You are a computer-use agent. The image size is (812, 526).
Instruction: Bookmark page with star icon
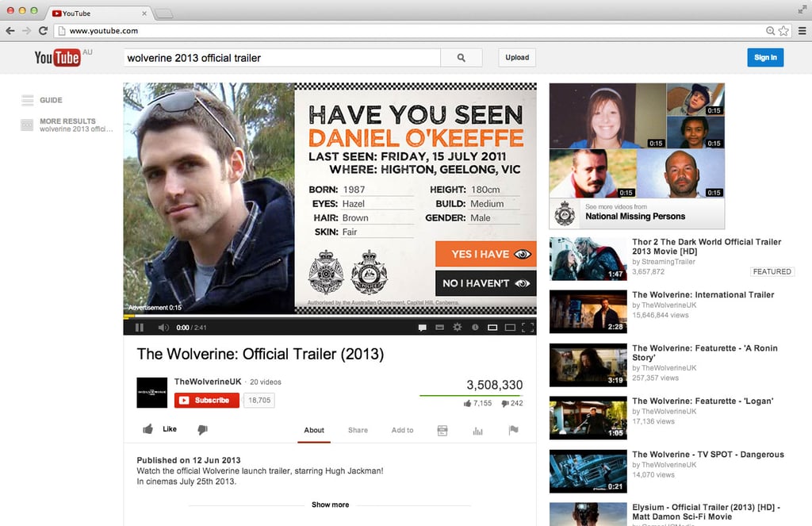point(783,31)
